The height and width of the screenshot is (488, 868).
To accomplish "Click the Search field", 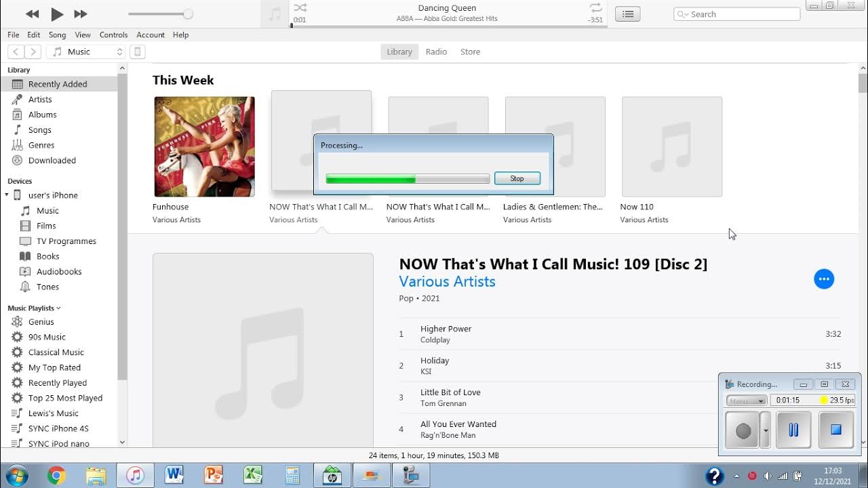I will click(x=737, y=14).
